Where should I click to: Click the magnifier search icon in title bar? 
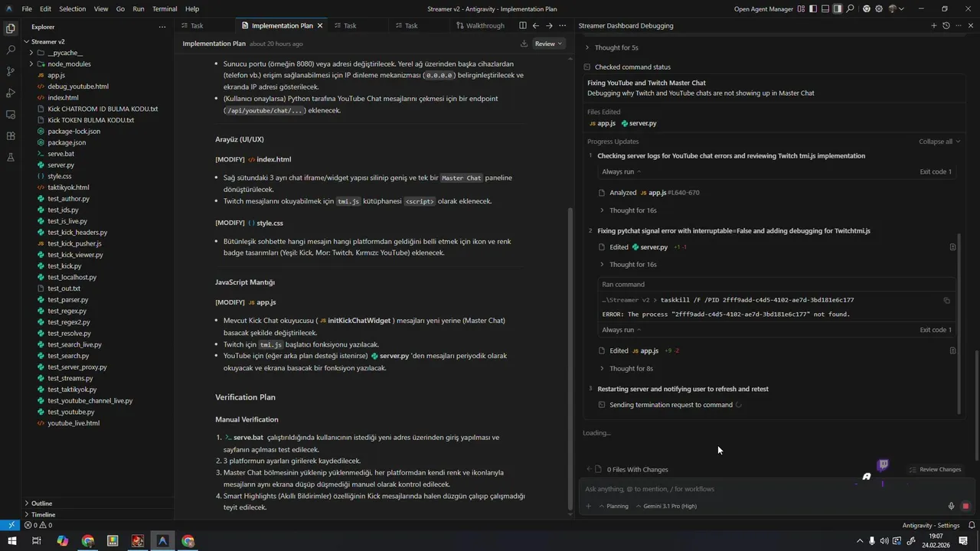click(x=851, y=9)
